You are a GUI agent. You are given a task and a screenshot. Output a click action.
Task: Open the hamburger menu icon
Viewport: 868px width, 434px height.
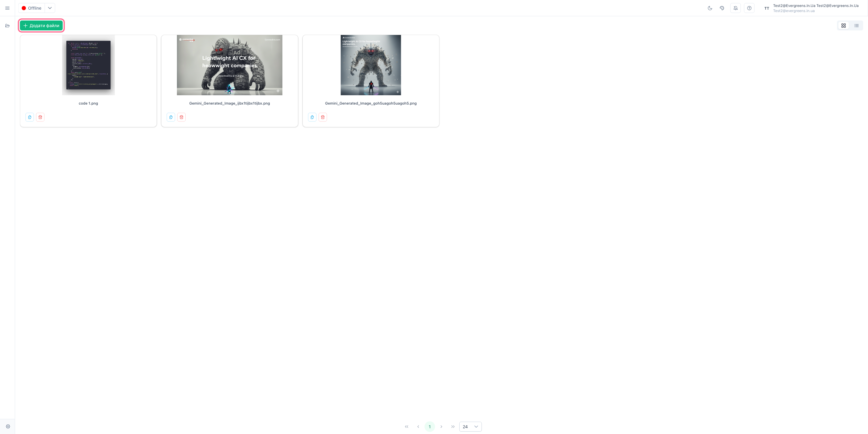(7, 8)
